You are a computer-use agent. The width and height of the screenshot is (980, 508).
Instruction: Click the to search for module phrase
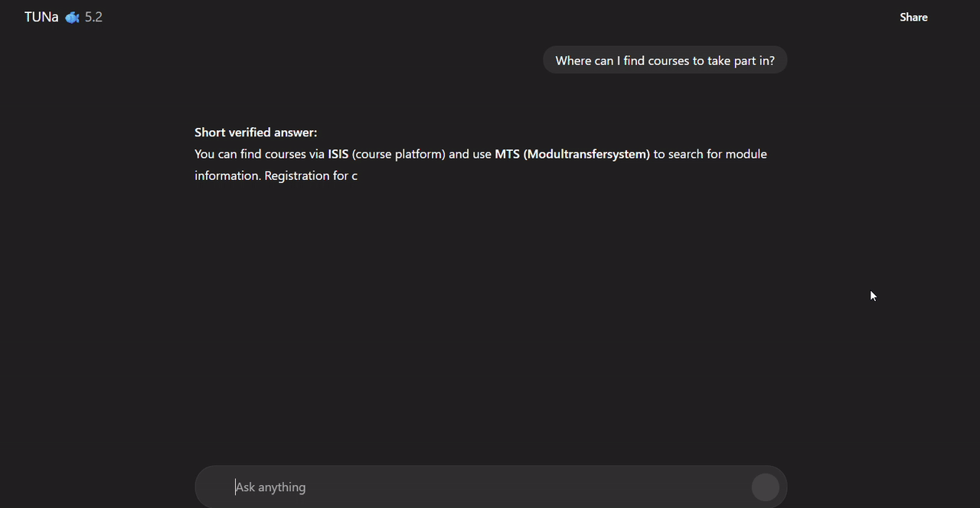pyautogui.click(x=710, y=154)
